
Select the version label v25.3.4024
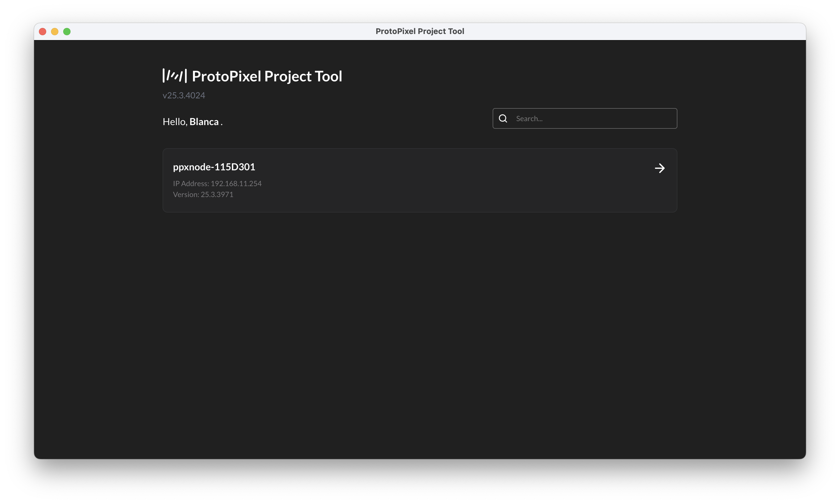(x=184, y=95)
